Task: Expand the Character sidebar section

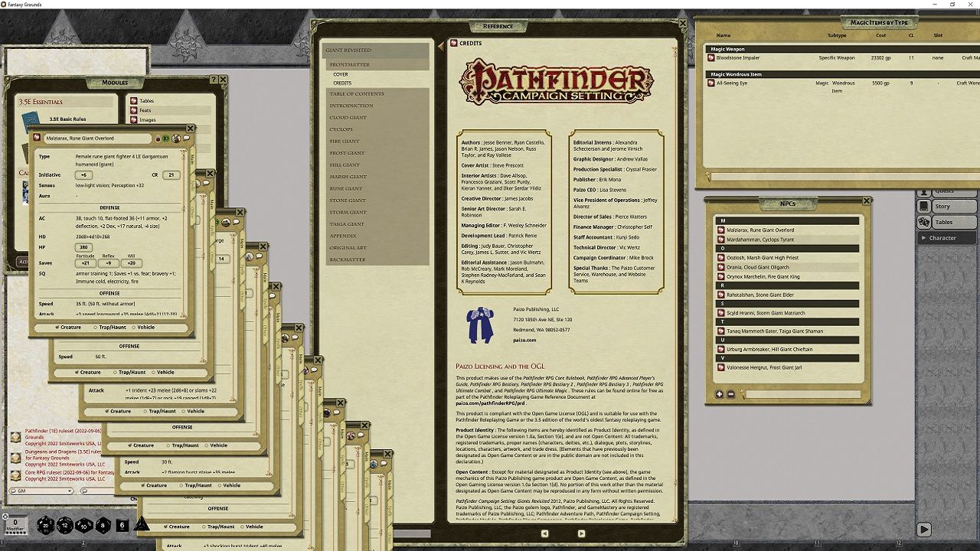Action: tap(947, 238)
